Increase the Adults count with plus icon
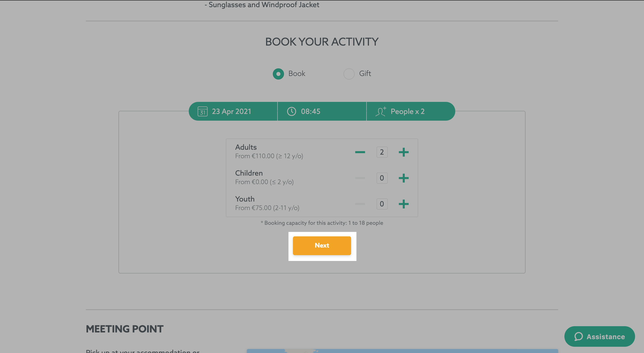The width and height of the screenshot is (644, 353). tap(403, 152)
